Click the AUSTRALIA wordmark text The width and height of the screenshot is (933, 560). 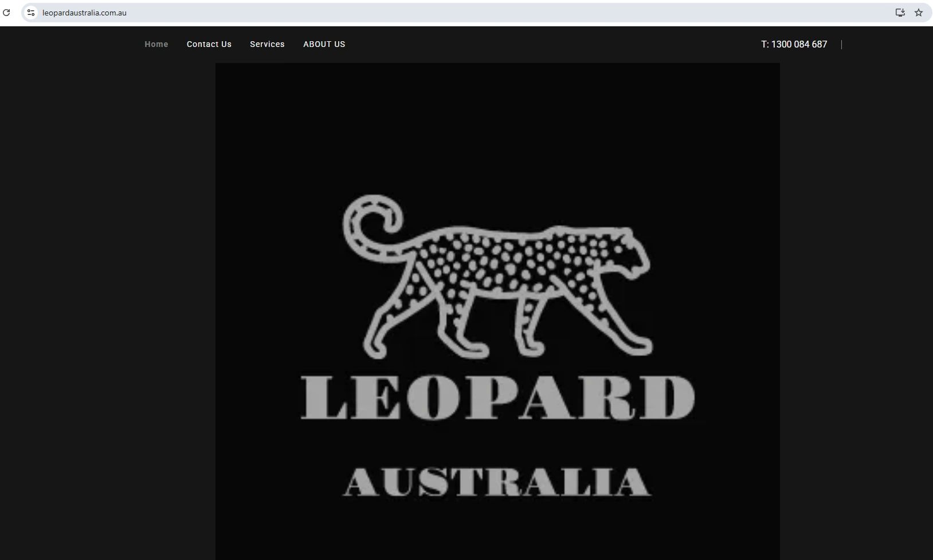coord(497,482)
